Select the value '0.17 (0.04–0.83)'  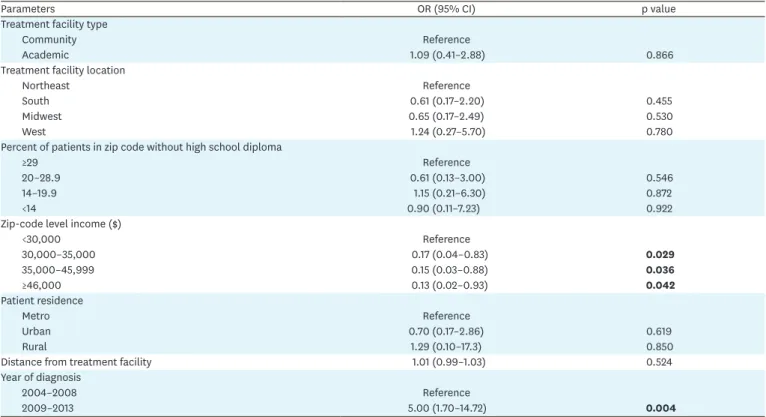pyautogui.click(x=449, y=254)
